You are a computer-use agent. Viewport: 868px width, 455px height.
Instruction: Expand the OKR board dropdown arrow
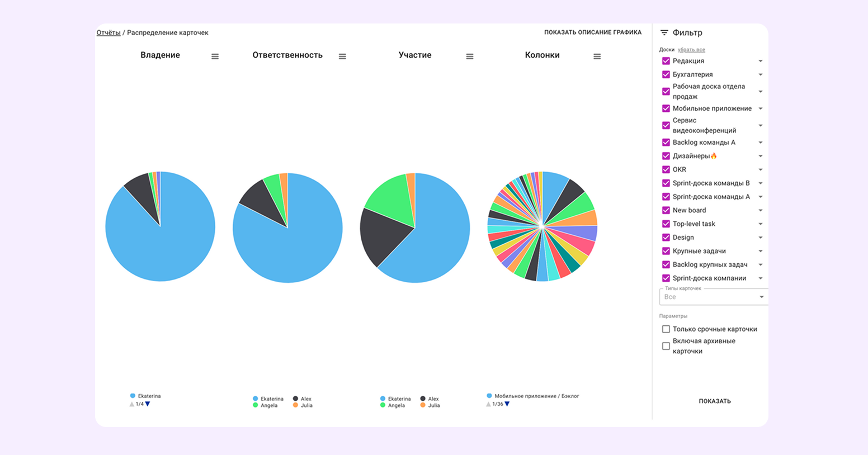pos(760,170)
